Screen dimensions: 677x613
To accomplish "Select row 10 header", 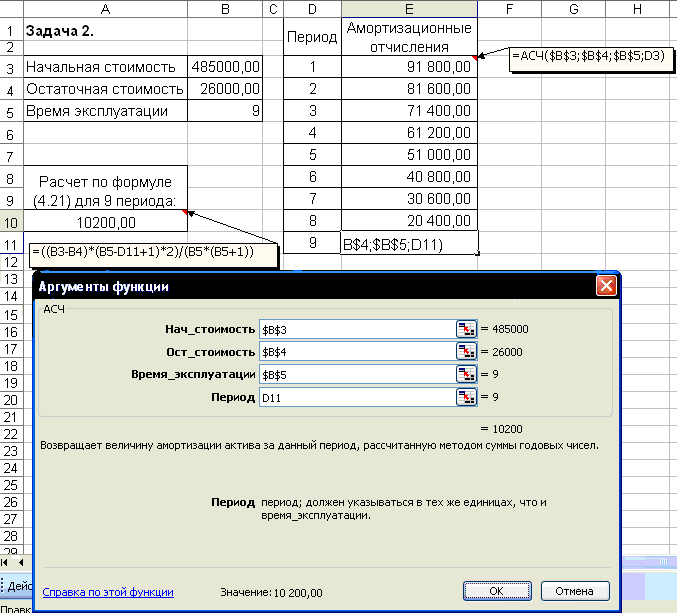I will click(x=11, y=222).
